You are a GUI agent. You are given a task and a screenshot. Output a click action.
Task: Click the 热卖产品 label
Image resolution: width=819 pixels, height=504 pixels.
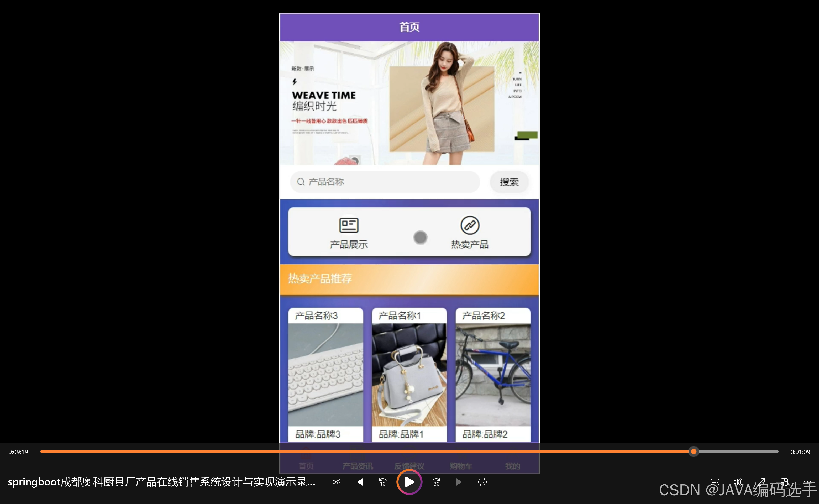coord(470,244)
